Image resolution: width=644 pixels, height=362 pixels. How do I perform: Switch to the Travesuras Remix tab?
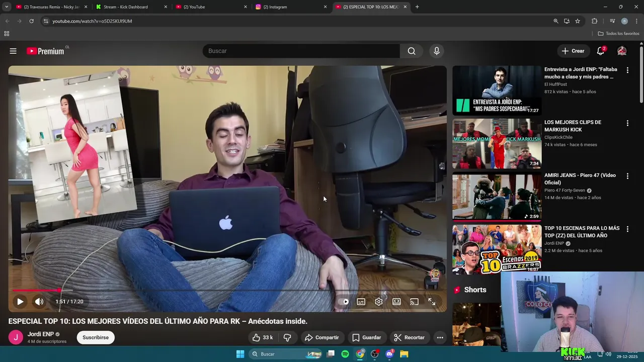coord(51,7)
